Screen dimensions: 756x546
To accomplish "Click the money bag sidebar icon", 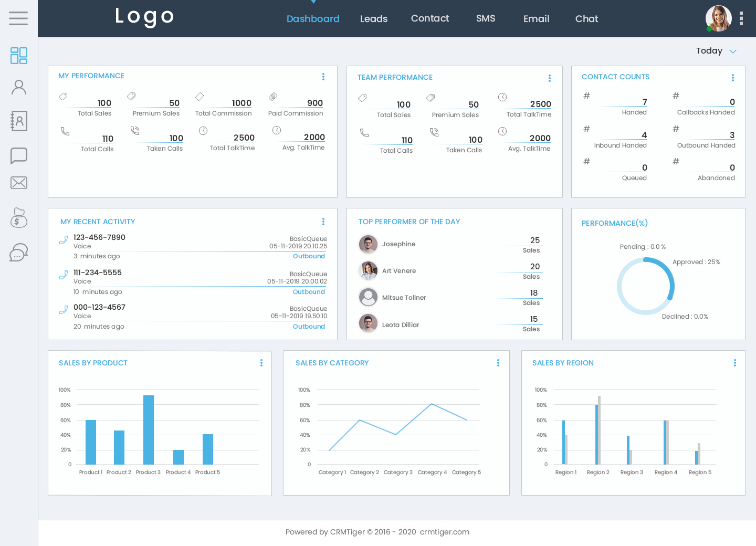I will [19, 217].
